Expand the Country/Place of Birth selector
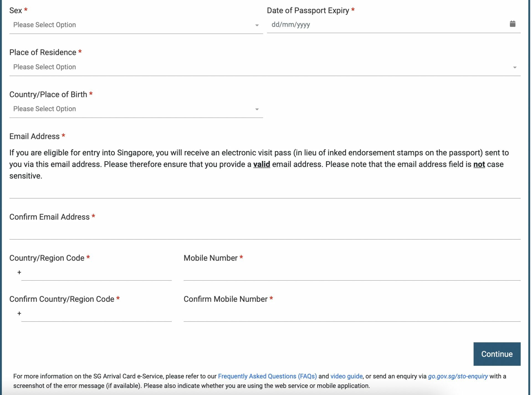The height and width of the screenshot is (395, 532). click(x=136, y=109)
